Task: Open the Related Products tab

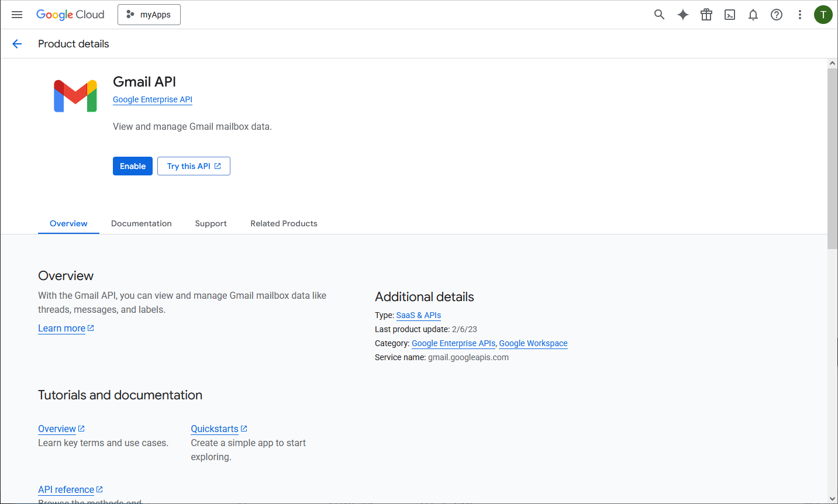Action: [x=284, y=223]
